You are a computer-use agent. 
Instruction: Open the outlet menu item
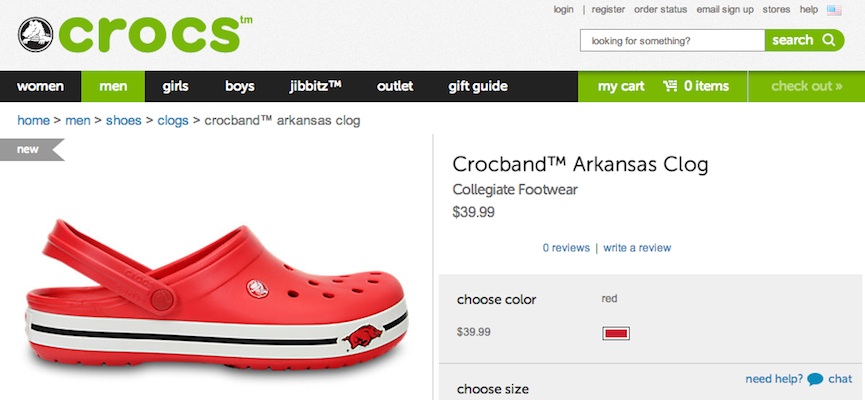(x=395, y=86)
